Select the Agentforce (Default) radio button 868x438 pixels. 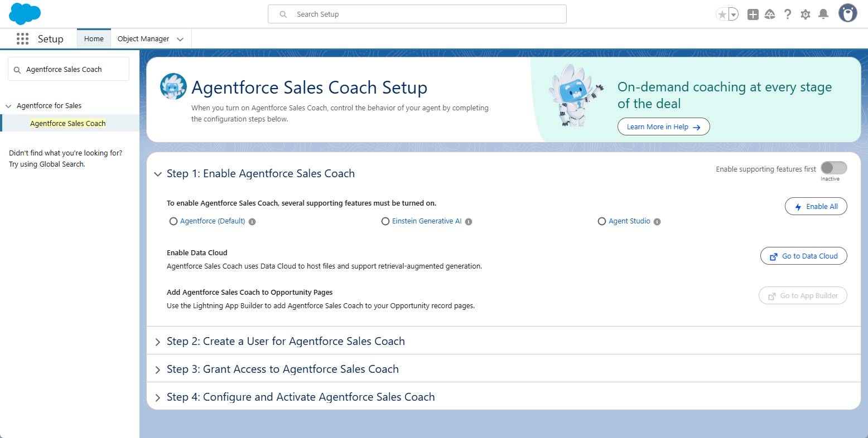(x=173, y=221)
